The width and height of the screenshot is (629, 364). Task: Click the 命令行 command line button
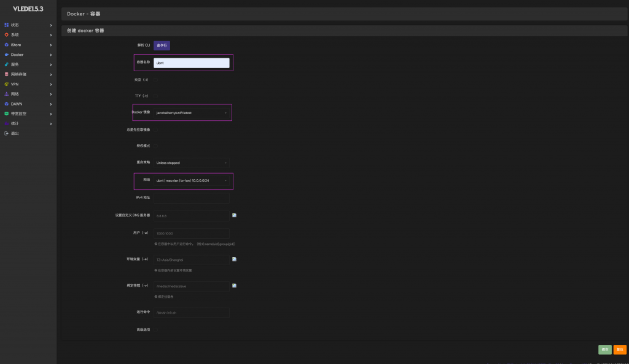coord(162,45)
